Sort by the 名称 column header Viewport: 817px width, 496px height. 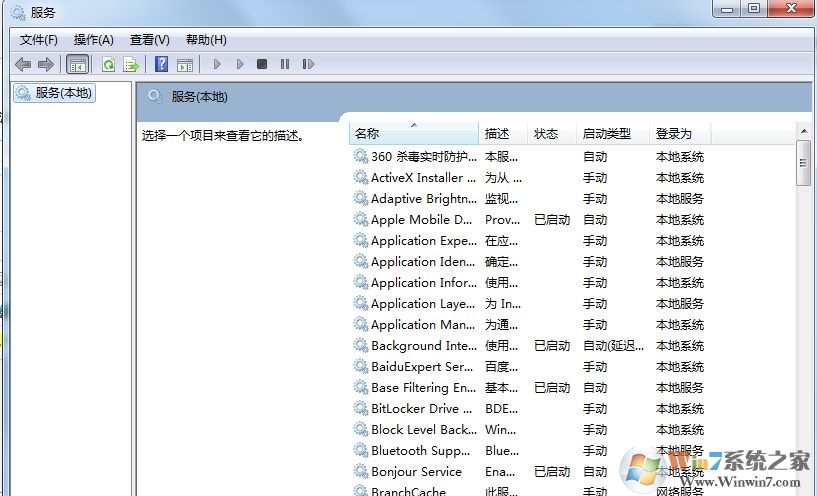[413, 133]
